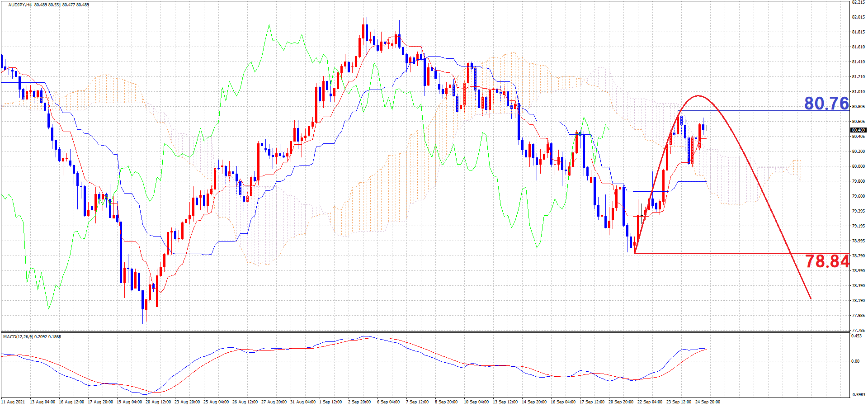Click the 1 Sep 12:00 time label
Viewport: 868px width, 407px height.
pyautogui.click(x=330, y=402)
